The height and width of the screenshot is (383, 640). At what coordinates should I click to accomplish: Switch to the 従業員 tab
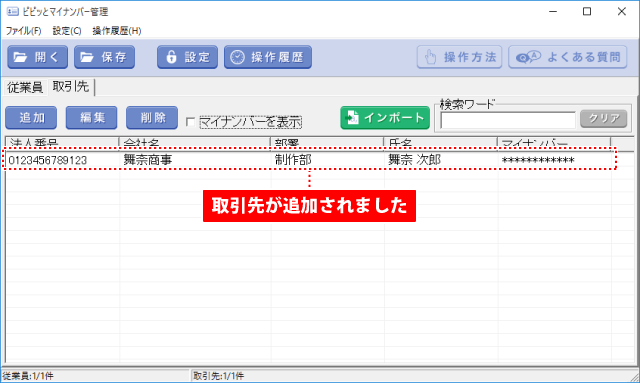[x=25, y=87]
